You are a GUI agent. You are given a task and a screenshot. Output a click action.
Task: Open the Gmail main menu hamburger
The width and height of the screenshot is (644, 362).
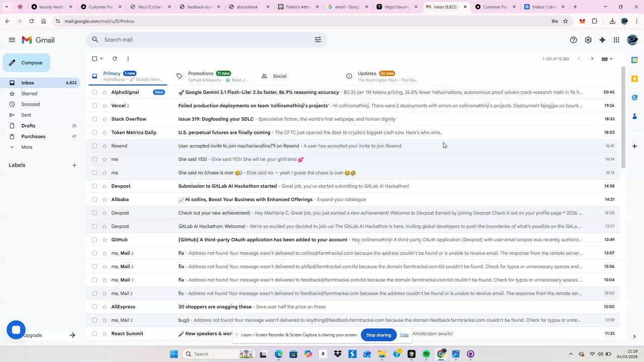[x=12, y=40]
